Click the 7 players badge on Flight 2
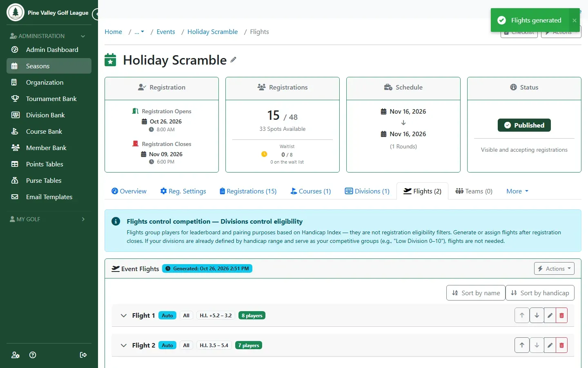This screenshot has height=368, width=588. click(x=249, y=346)
